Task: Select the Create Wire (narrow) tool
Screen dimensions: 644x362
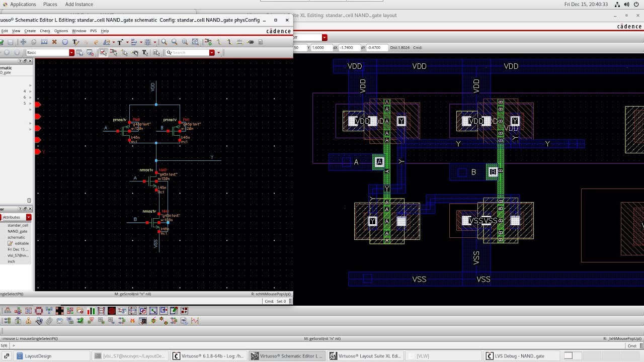Action: 219,42
